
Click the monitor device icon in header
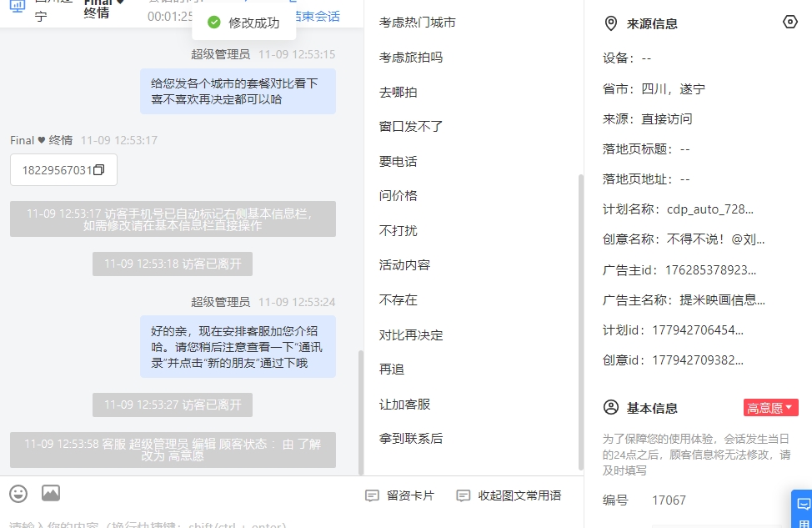(17, 6)
